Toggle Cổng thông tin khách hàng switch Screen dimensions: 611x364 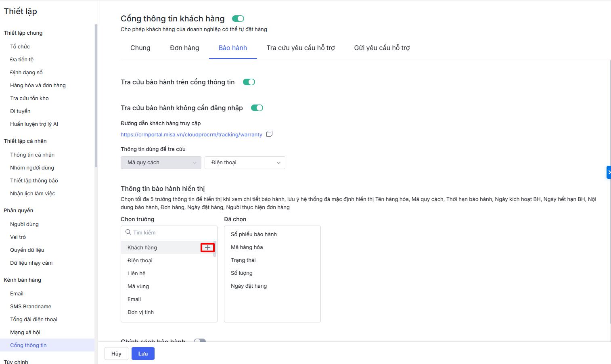238,19
